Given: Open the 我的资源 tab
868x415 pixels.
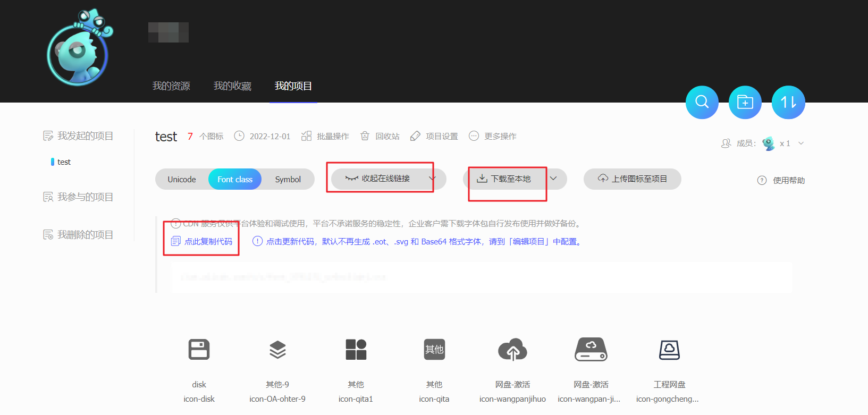Looking at the screenshot, I should (171, 86).
